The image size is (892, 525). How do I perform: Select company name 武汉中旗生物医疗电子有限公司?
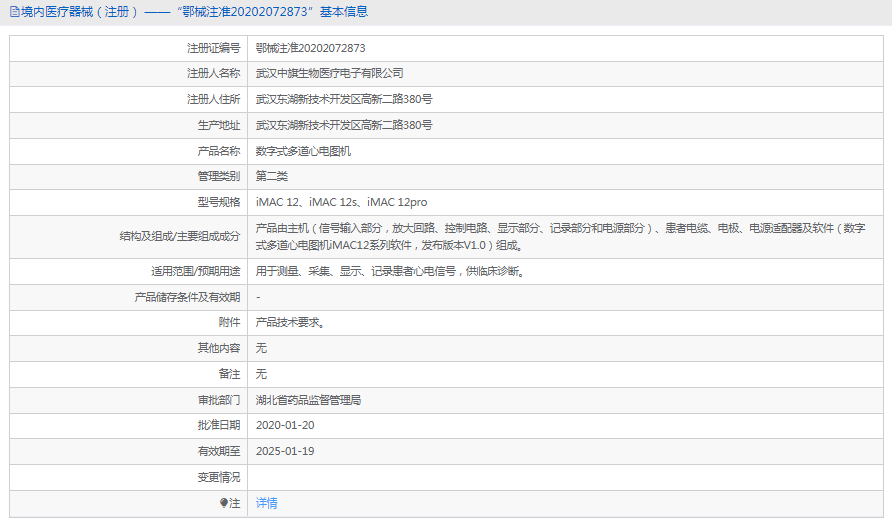[329, 73]
